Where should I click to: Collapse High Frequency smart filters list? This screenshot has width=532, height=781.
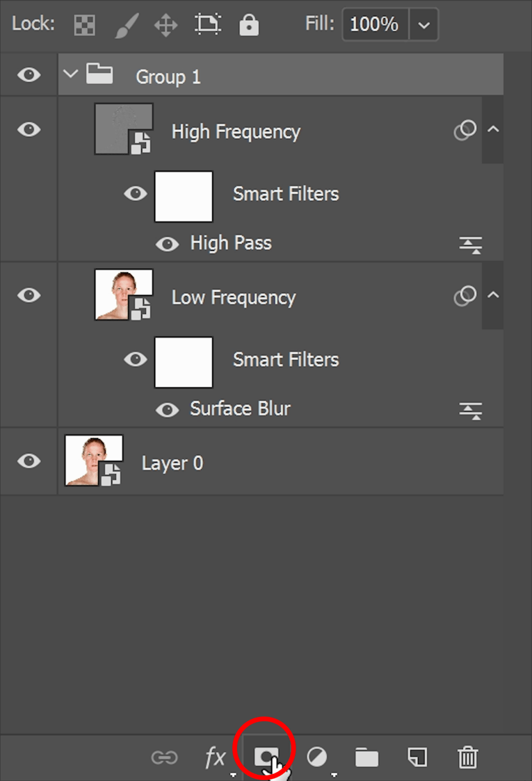click(493, 129)
